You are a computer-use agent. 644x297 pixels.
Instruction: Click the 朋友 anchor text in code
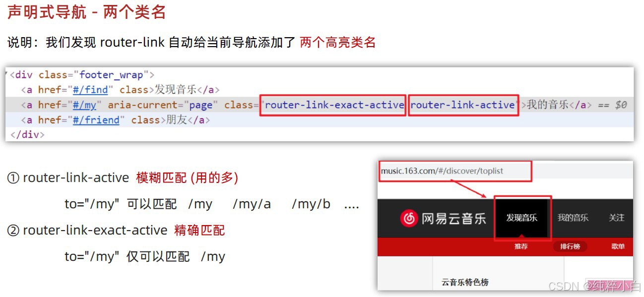pyautogui.click(x=177, y=120)
